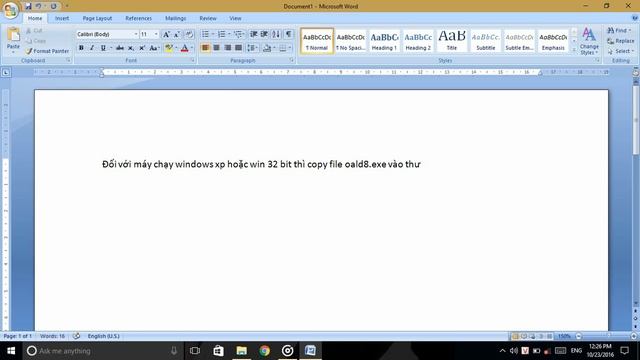640x360 pixels.
Task: Open Chrome from taskbar
Action: (264, 351)
